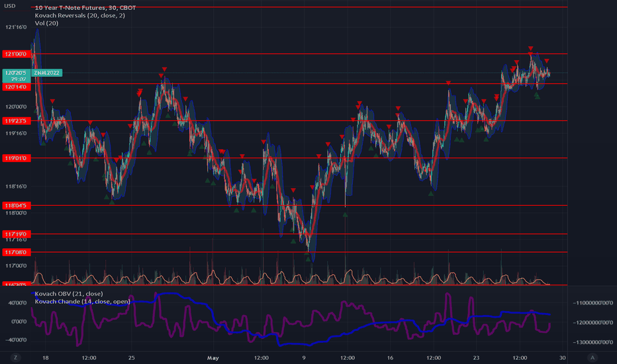
Task: Select Kovach Reversals (20, close, 2) indicator
Action: tap(80, 15)
